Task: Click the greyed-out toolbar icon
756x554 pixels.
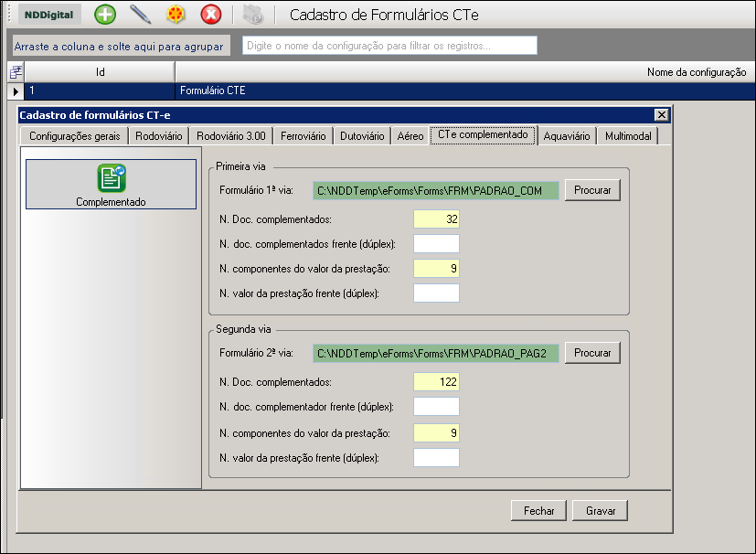Action: [253, 15]
